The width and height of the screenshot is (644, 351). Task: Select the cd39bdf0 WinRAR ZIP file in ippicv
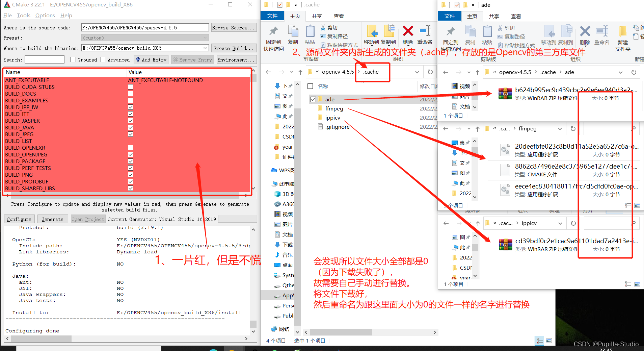click(568, 245)
